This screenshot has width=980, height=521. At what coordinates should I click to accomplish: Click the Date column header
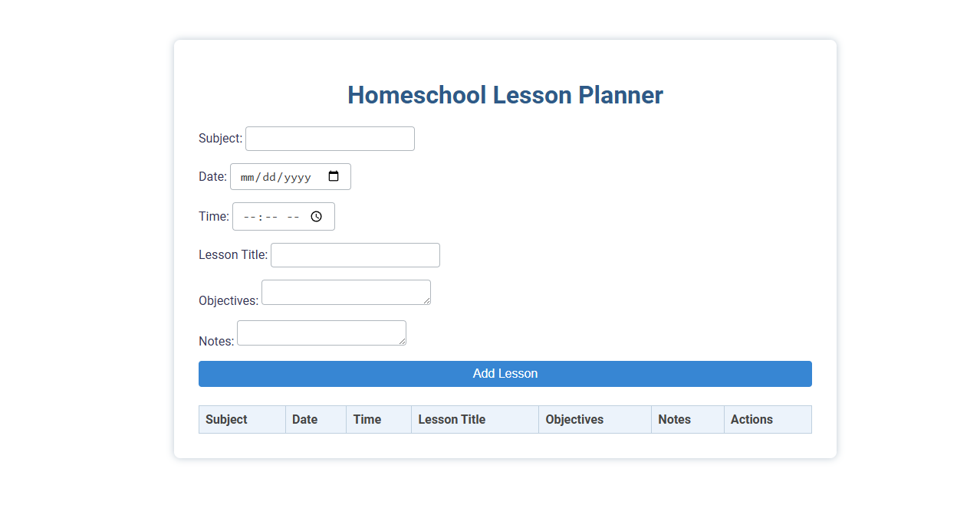tap(304, 419)
